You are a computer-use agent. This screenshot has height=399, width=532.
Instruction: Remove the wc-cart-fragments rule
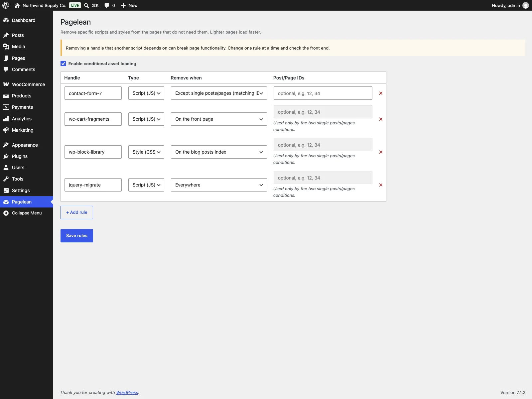pyautogui.click(x=381, y=119)
